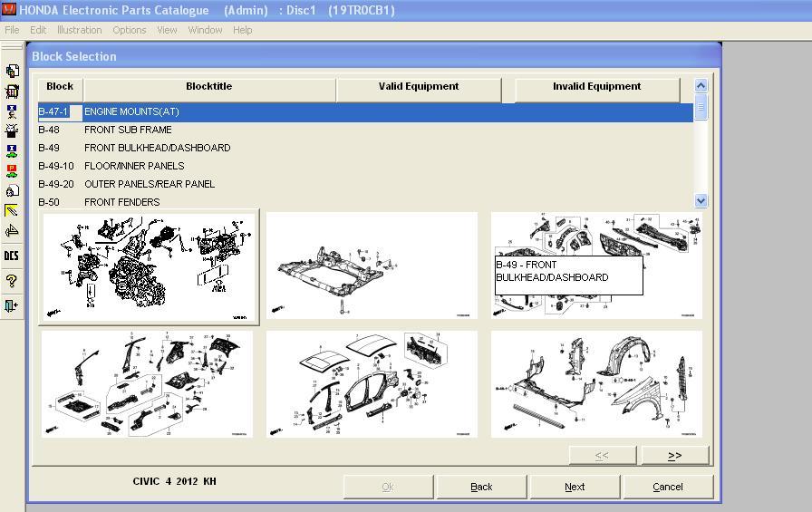Click the Blocktitle column header
Screen dimensions: 812x512
tap(209, 90)
